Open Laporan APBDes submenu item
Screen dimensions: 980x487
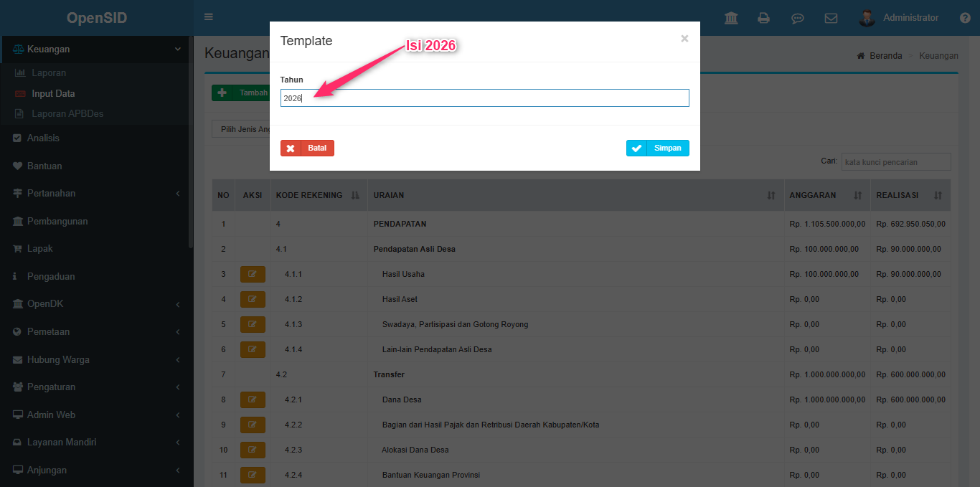click(x=67, y=113)
